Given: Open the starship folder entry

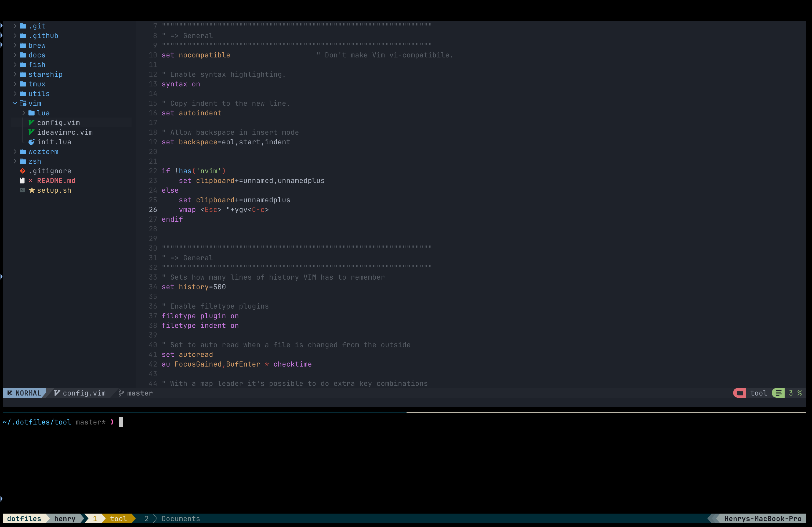Looking at the screenshot, I should 45,74.
